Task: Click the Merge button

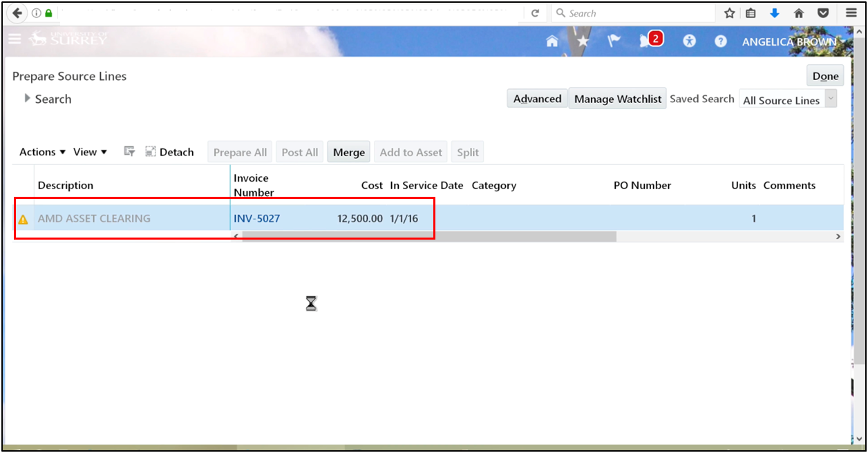Action: tap(348, 152)
